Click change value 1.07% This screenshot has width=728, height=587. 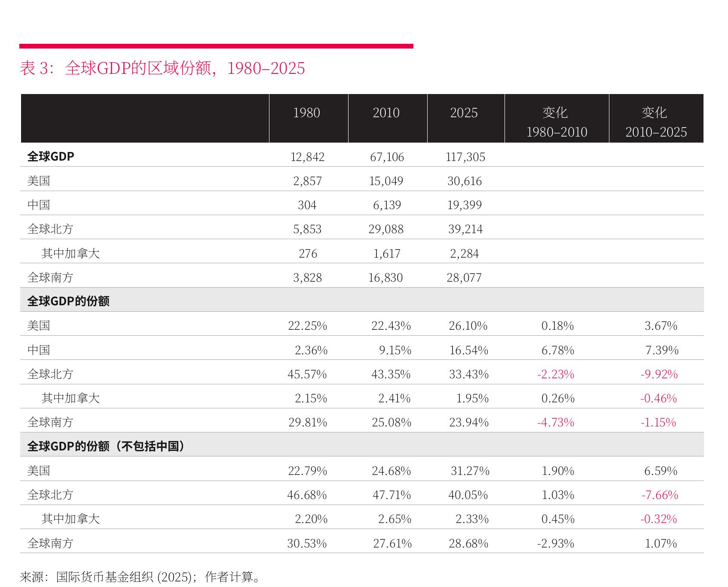click(x=661, y=544)
